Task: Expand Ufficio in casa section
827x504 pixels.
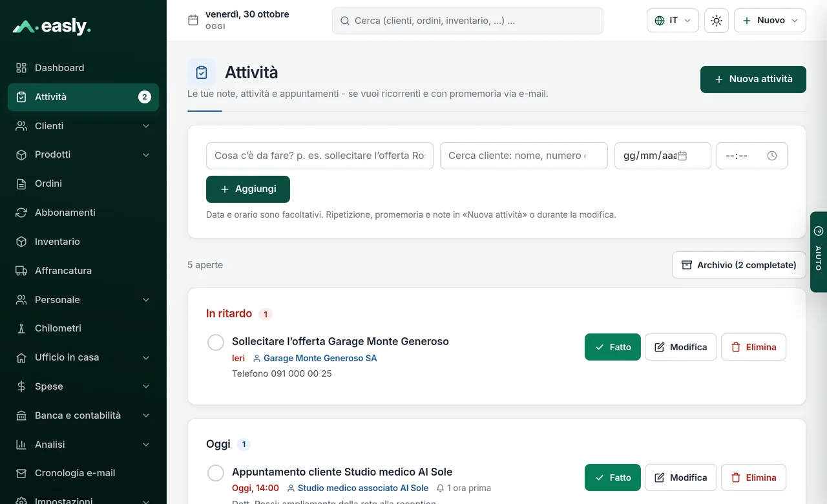Action: 83,357
